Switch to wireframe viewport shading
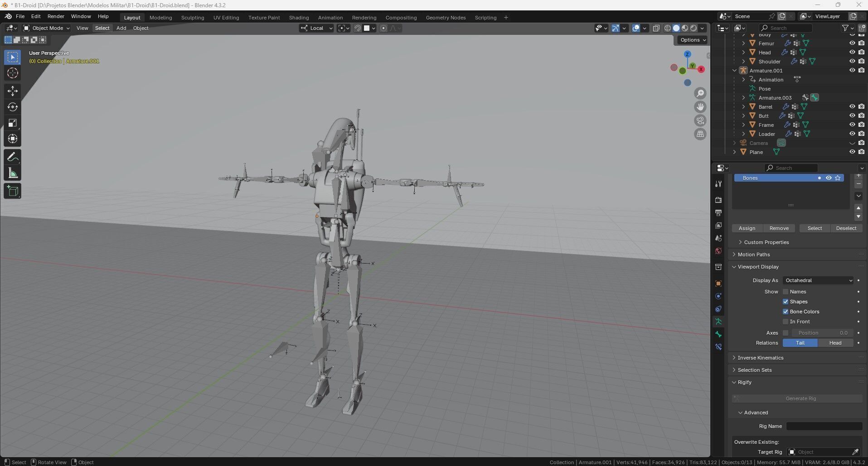Screen dimensions: 868x466 pos(668,28)
